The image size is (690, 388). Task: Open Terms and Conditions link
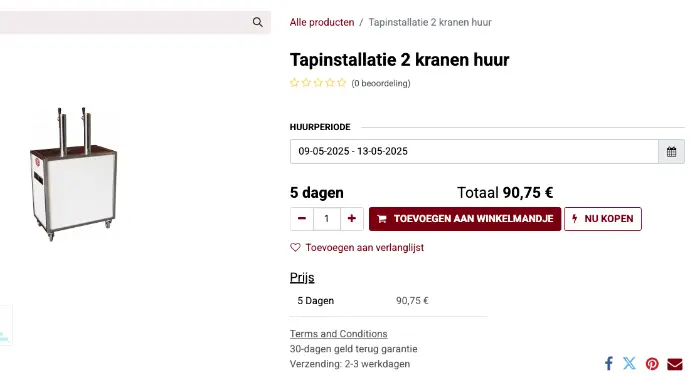click(x=338, y=334)
